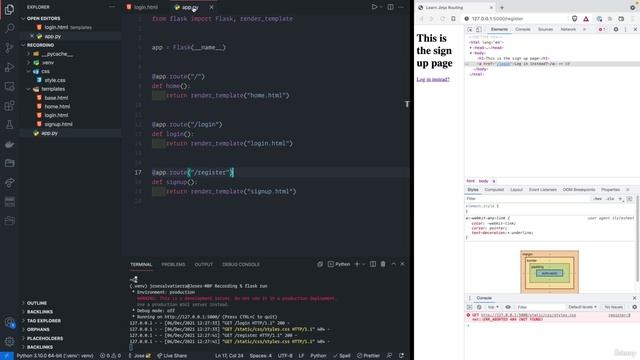The height and width of the screenshot is (360, 640).
Task: Toggle .cls class editor in Styles
Action: coord(610,199)
